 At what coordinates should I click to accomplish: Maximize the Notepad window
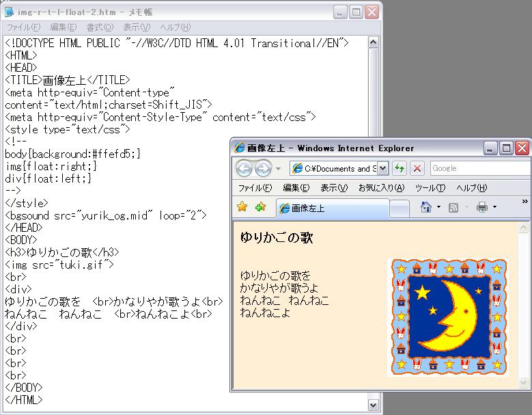(x=356, y=12)
